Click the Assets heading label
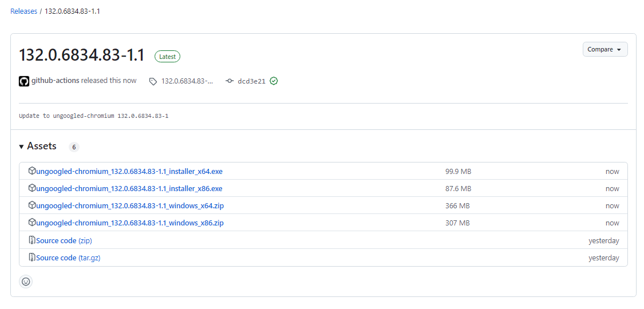Image resolution: width=644 pixels, height=309 pixels. coord(41,146)
